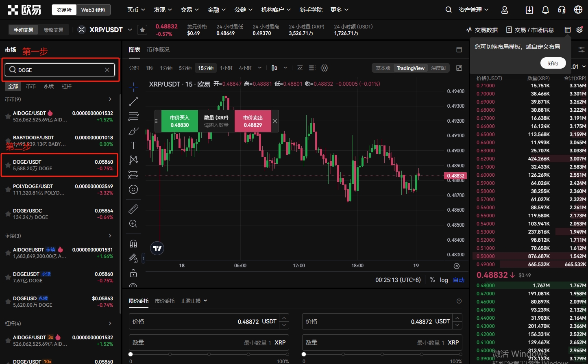Viewport: 588px width, 364px height.
Task: Open the layout template icon
Action: tap(568, 30)
